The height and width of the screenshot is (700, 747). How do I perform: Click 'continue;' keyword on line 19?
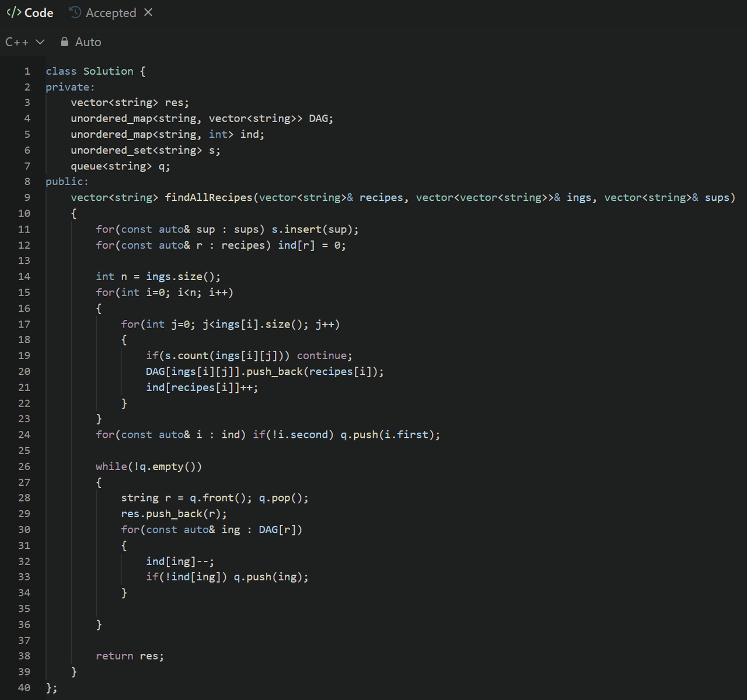(324, 356)
